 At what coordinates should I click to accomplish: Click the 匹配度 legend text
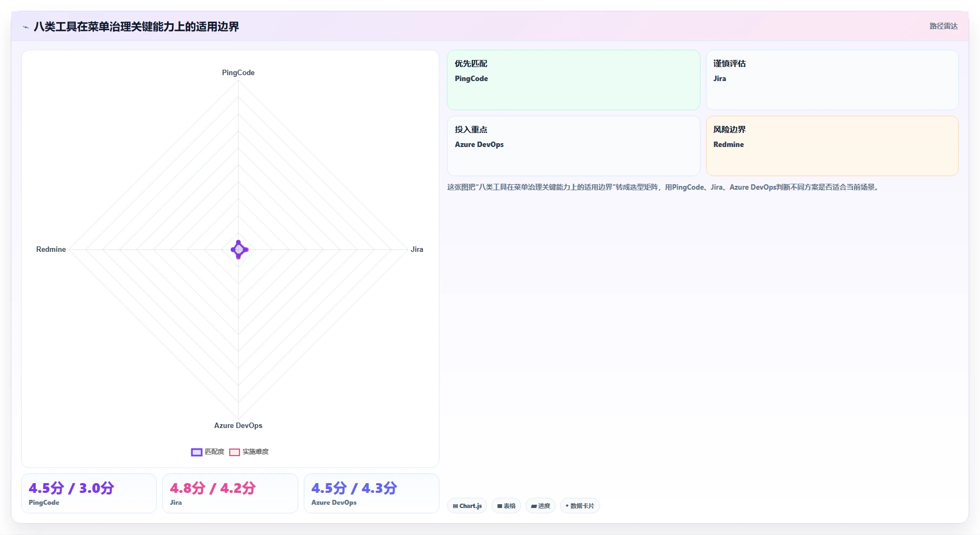(x=215, y=452)
